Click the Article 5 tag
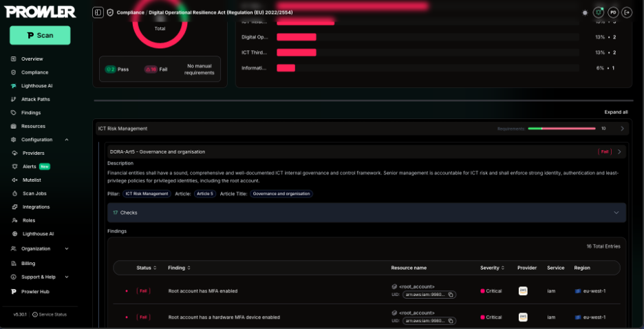Viewport: 644px width, 329px height. (205, 194)
